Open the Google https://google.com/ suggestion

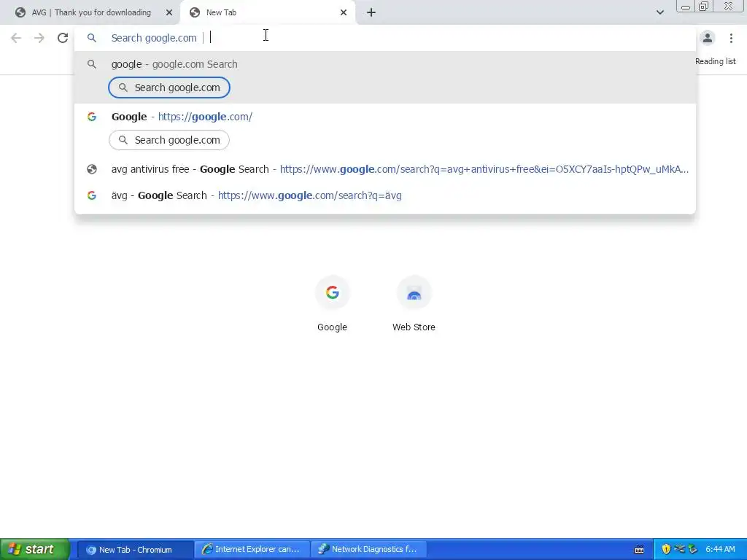385,117
